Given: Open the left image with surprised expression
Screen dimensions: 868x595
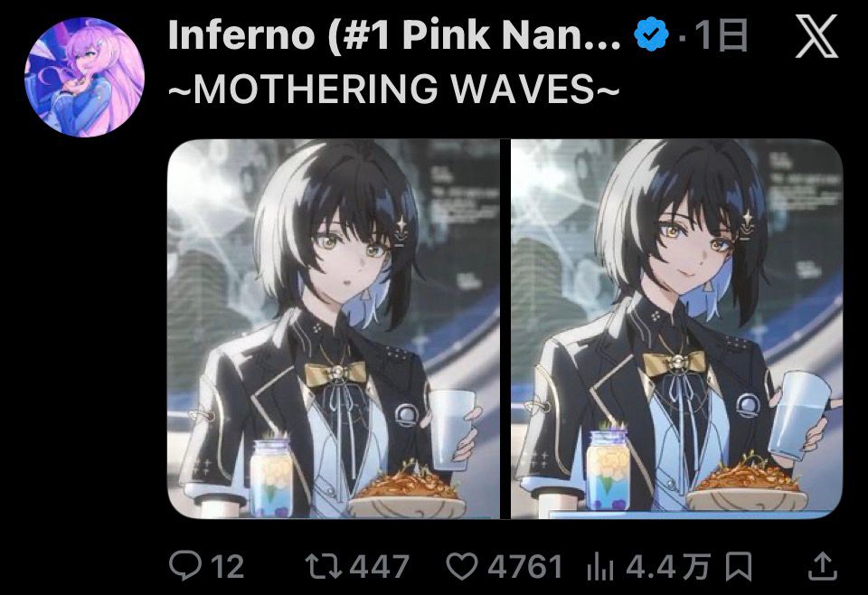Looking at the screenshot, I should tap(334, 329).
